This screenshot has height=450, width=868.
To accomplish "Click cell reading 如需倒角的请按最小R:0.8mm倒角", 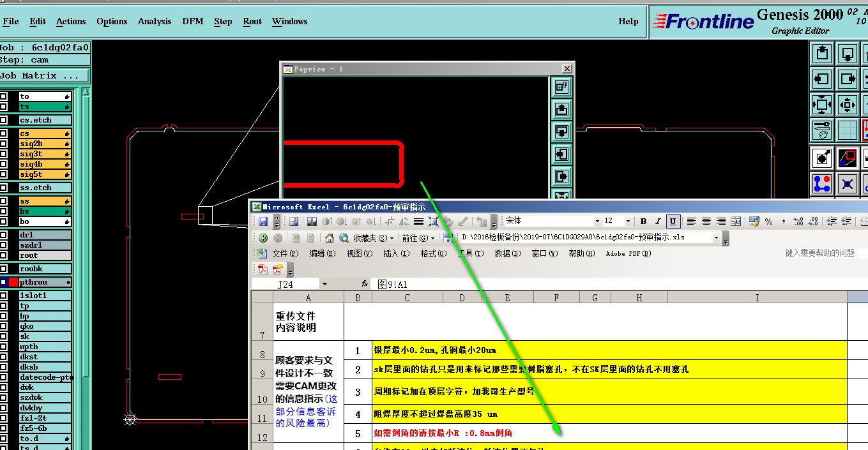I will (609, 433).
